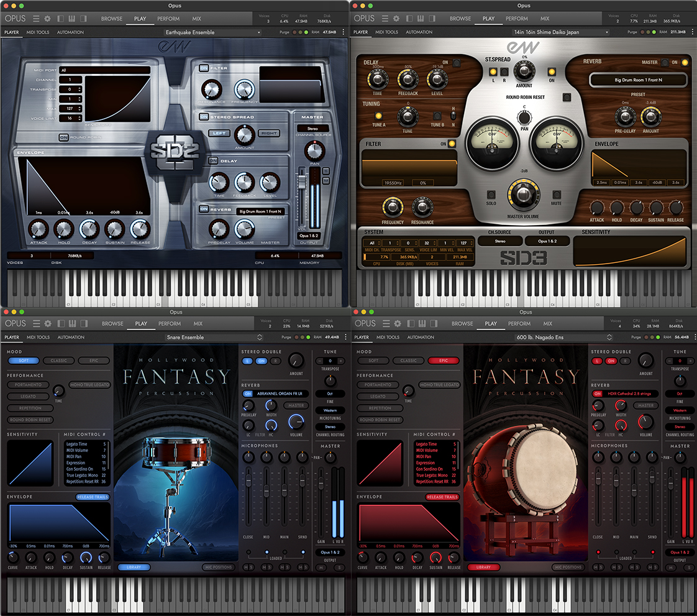This screenshot has height=616, width=697.
Task: Click Round Robin Reset in Snare Ensemble window
Action: (x=30, y=420)
